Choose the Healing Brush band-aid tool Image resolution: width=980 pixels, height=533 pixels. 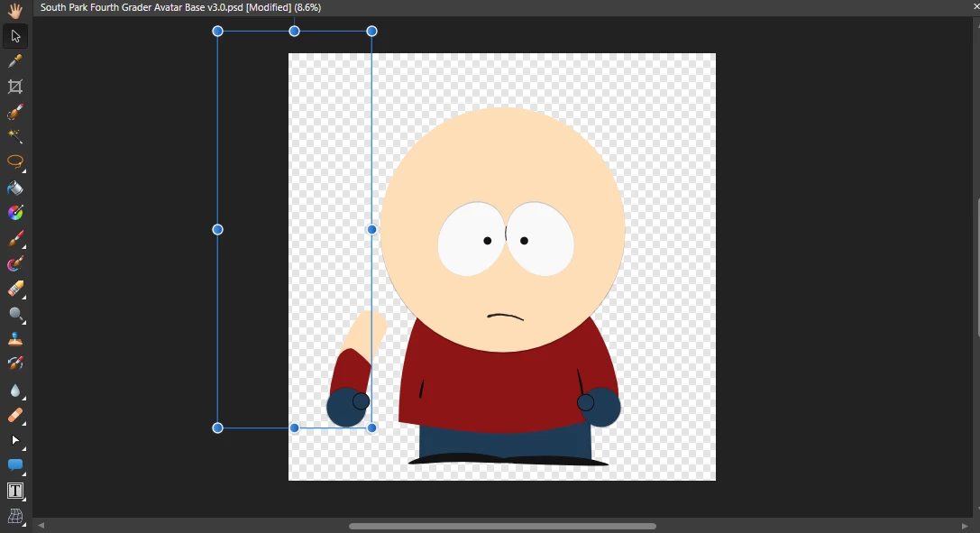point(15,415)
